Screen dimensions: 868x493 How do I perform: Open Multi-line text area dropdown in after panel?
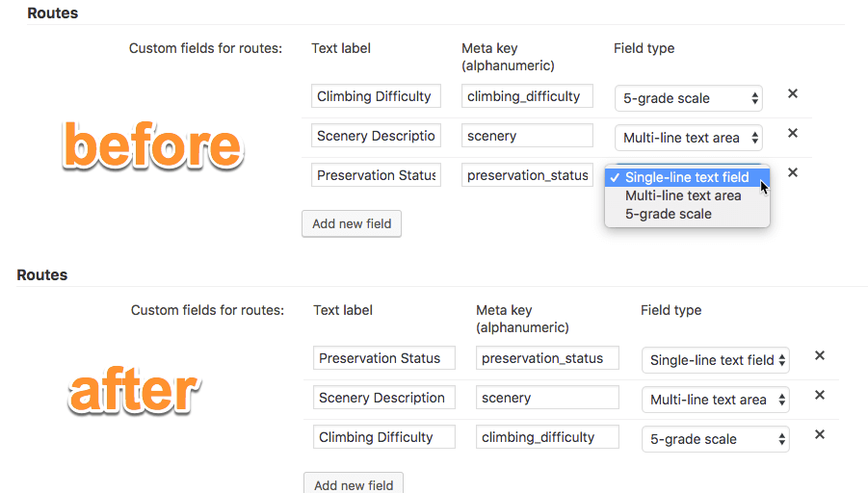pos(715,400)
